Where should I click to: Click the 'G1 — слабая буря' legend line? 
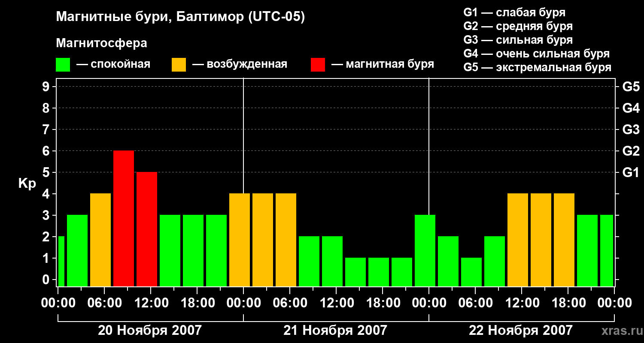pos(514,12)
